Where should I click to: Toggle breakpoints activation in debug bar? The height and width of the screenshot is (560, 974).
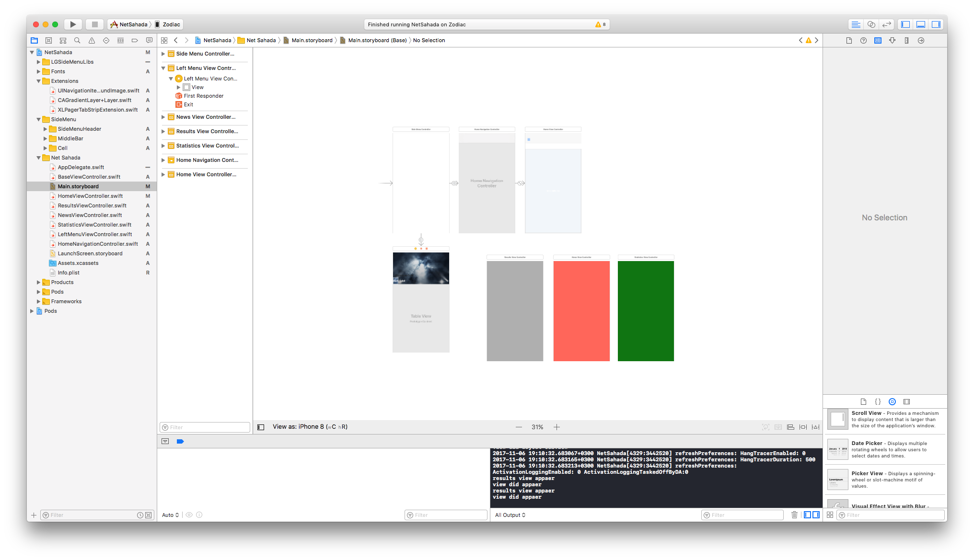180,442
